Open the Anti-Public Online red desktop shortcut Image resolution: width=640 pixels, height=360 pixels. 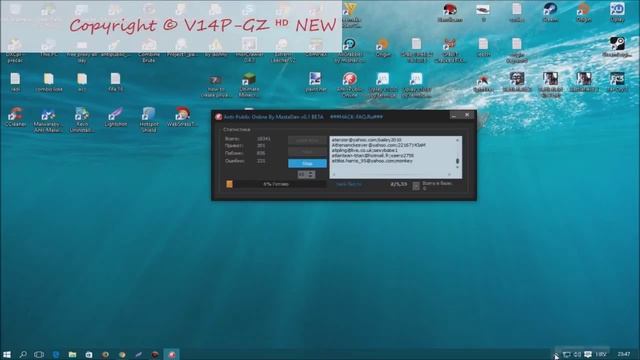pos(350,84)
